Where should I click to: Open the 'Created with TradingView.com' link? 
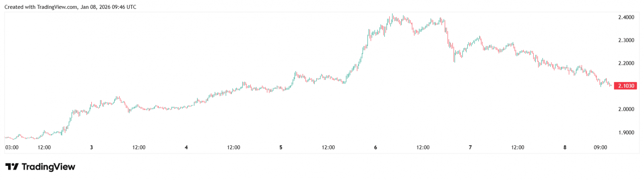pyautogui.click(x=41, y=7)
